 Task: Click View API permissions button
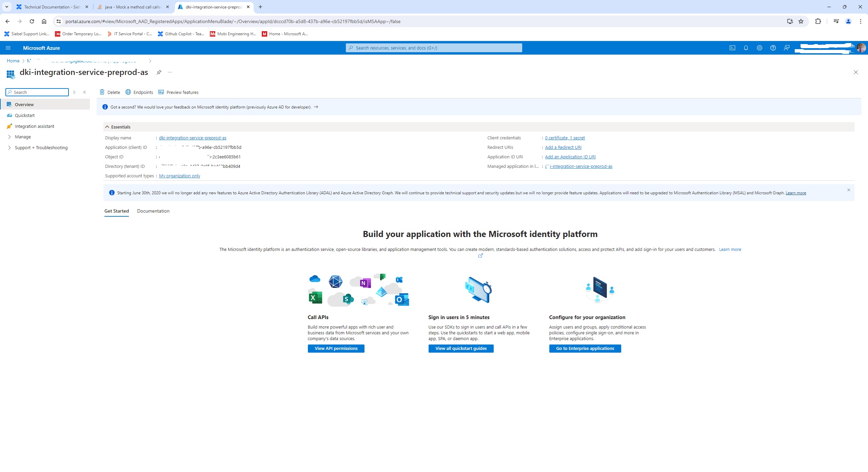(x=336, y=349)
